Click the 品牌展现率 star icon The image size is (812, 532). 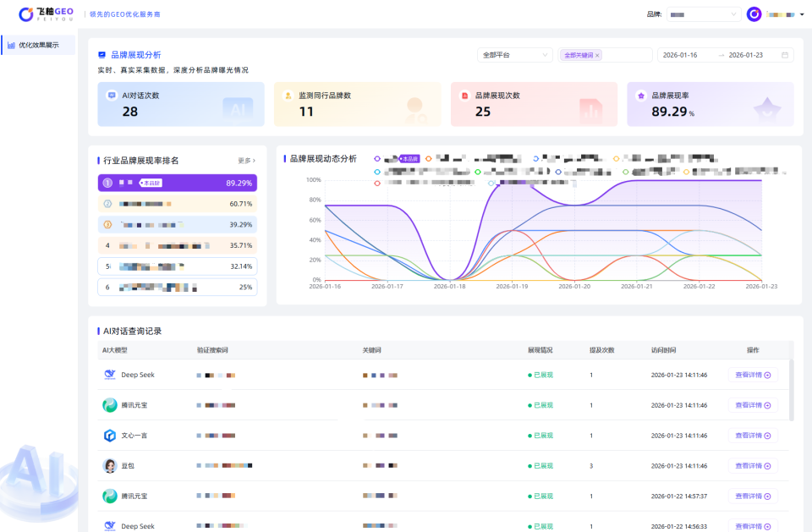641,96
